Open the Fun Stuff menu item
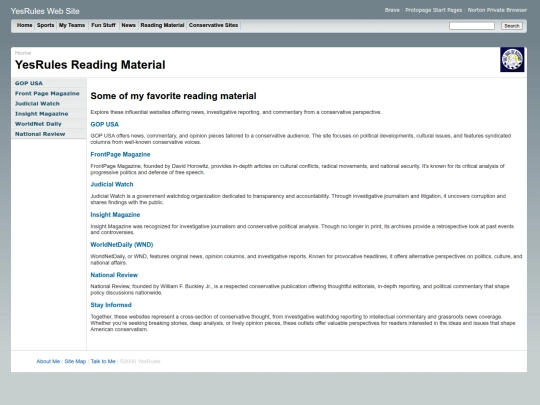The height and width of the screenshot is (405, 540). click(x=103, y=25)
